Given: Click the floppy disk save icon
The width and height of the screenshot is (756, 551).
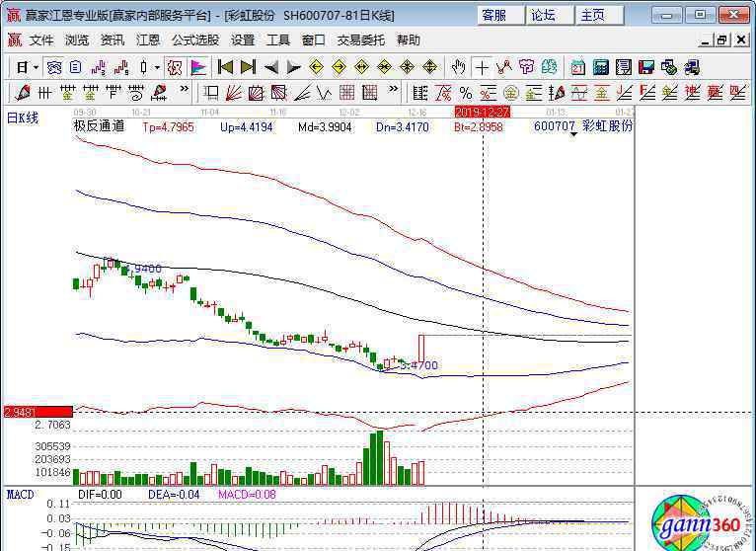Looking at the screenshot, I should (x=646, y=67).
